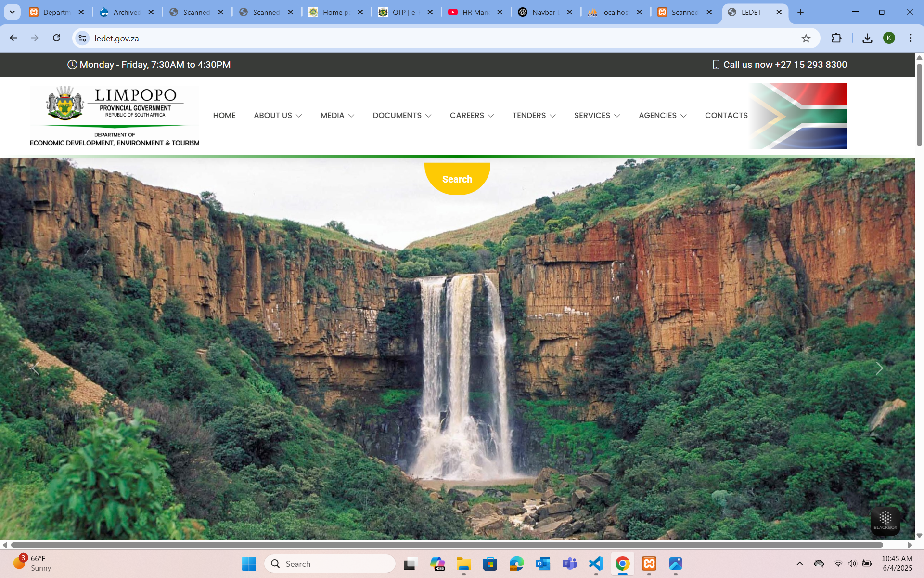Expand the TENDERS dropdown menu
Viewport: 924px width, 578px height.
tap(534, 116)
